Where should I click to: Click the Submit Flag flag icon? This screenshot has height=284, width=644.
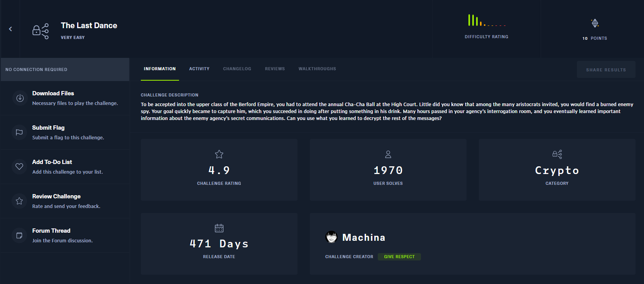coord(19,132)
